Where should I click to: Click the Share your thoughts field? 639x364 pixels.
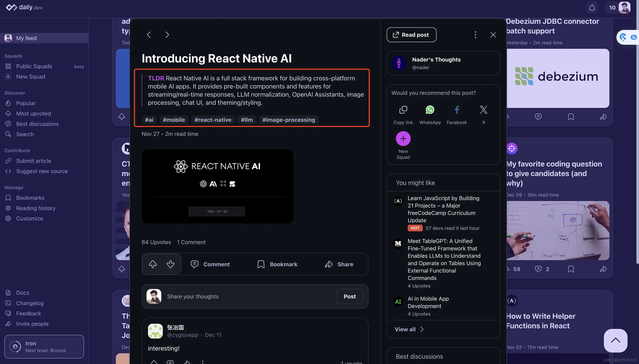click(245, 296)
